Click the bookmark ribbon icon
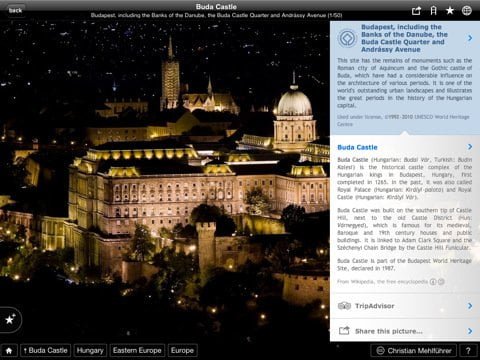This screenshot has width=480, height=360. [x=433, y=11]
